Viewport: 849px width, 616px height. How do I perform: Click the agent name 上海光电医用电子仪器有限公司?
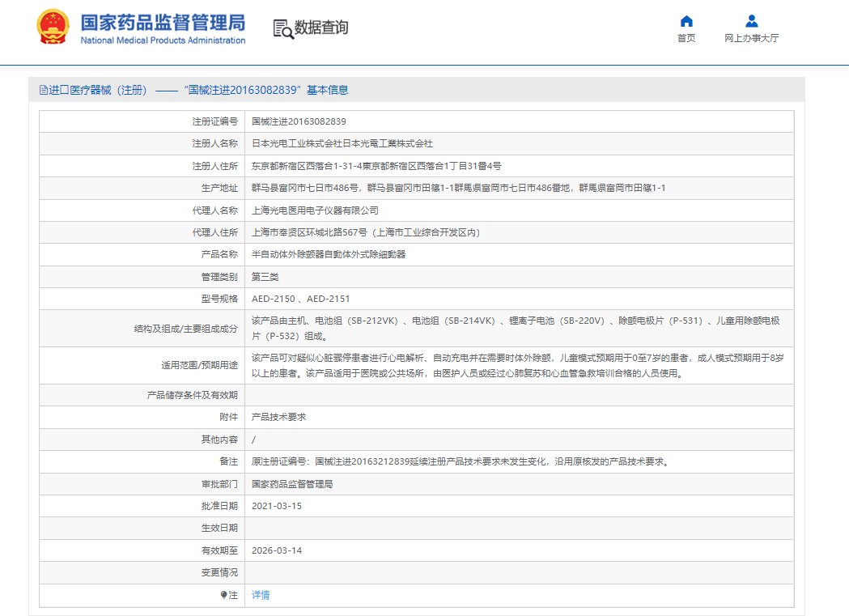(x=315, y=210)
